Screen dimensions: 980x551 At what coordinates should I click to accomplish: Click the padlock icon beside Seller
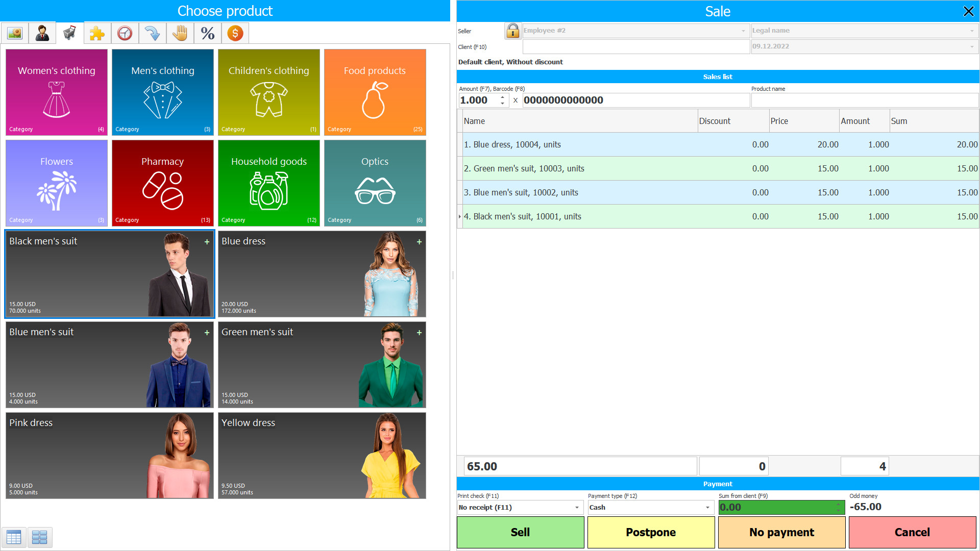[512, 31]
